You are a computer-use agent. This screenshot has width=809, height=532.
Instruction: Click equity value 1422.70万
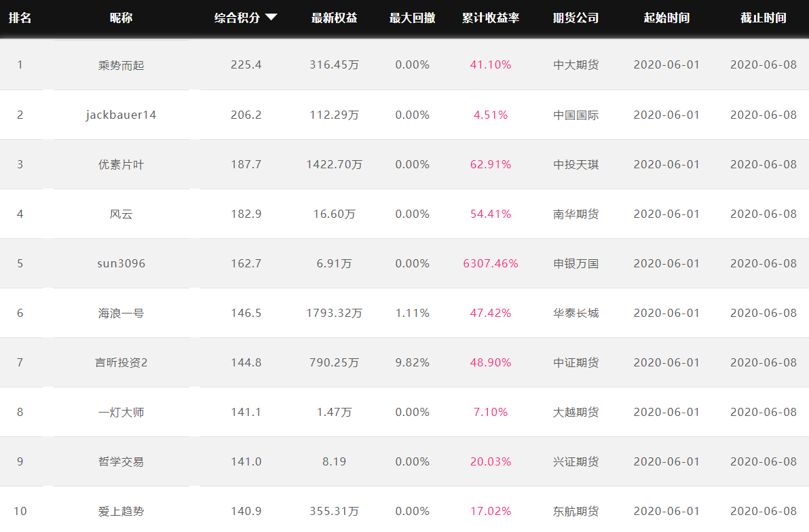(335, 164)
